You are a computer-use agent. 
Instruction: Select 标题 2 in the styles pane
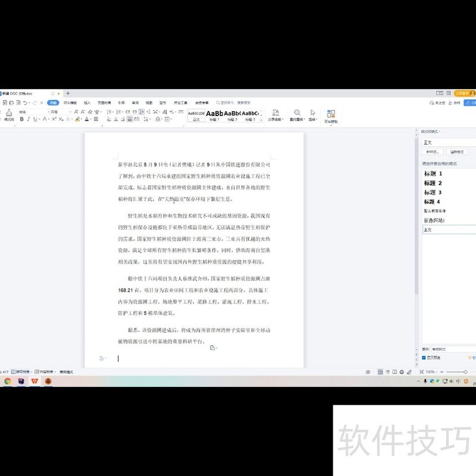point(433,183)
